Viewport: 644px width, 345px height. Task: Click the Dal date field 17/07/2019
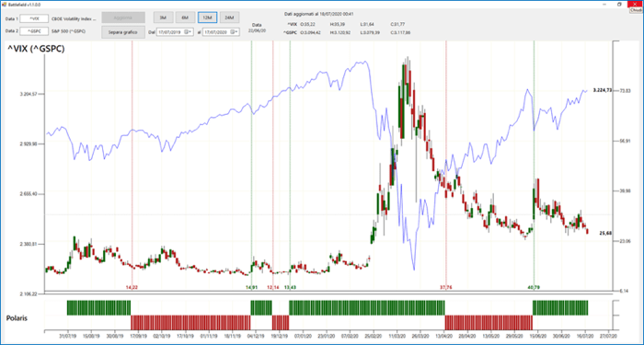tap(175, 31)
